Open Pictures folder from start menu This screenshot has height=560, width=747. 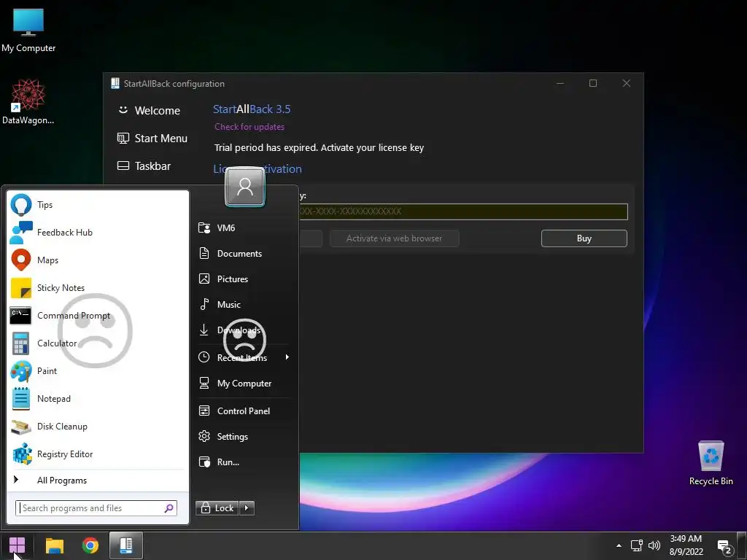[x=244, y=279]
